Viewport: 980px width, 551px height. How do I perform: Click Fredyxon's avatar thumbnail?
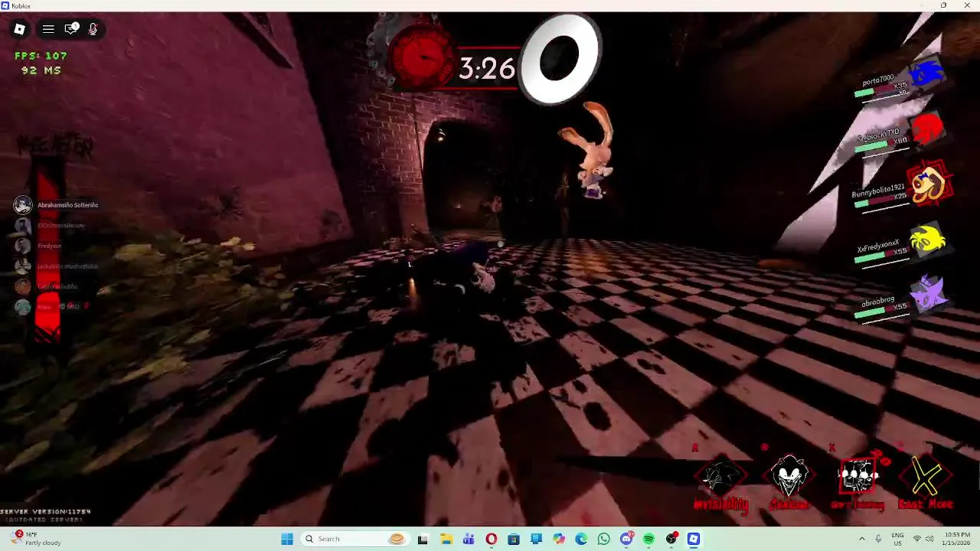click(23, 246)
